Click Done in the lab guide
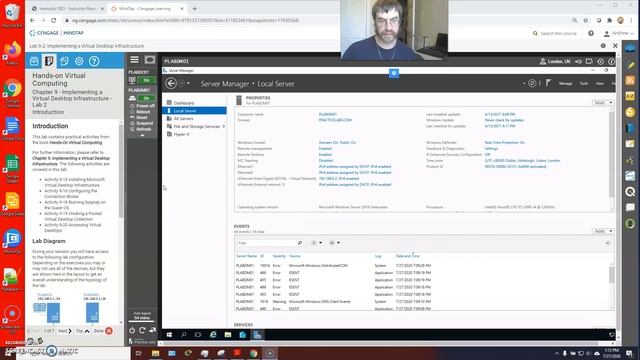640x360 pixels. (103, 331)
